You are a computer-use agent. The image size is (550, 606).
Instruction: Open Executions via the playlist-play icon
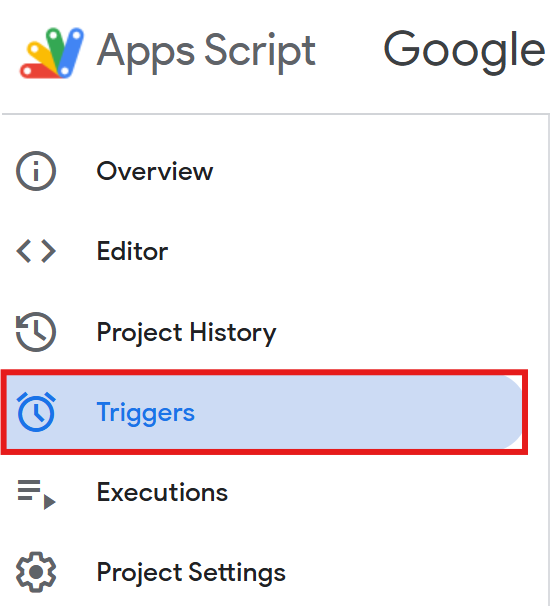[36, 494]
